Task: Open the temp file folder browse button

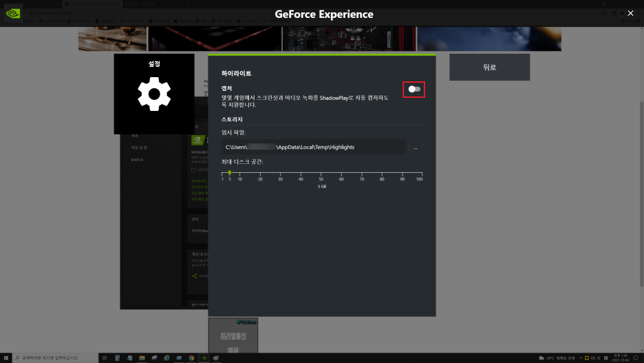Action: pos(416,147)
